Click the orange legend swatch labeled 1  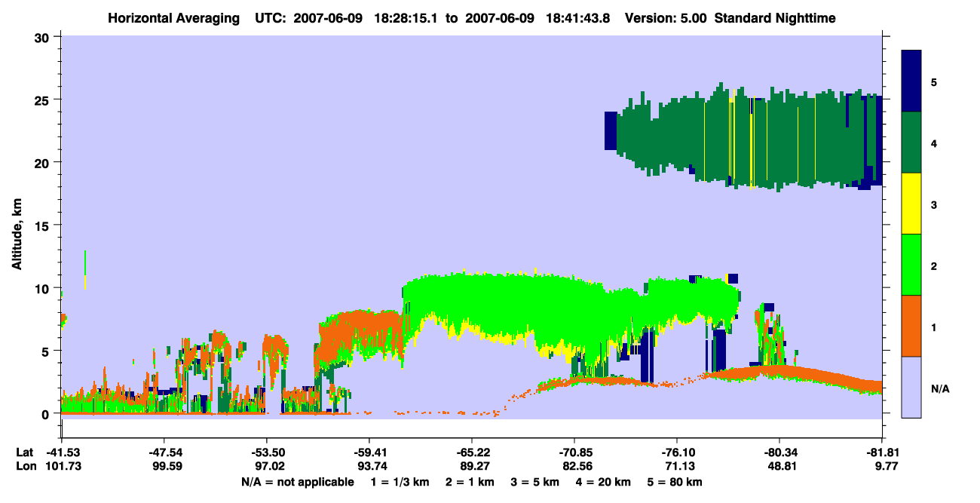912,326
